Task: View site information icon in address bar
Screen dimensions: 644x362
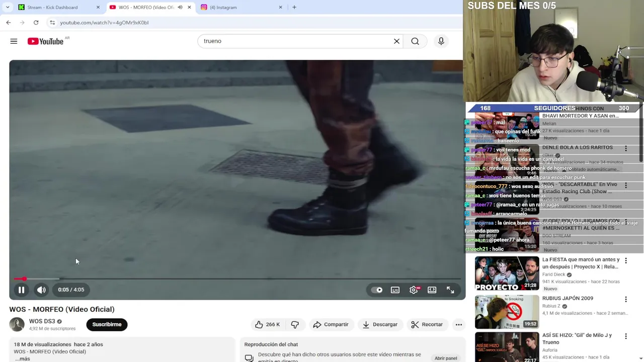Action: [x=52, y=23]
